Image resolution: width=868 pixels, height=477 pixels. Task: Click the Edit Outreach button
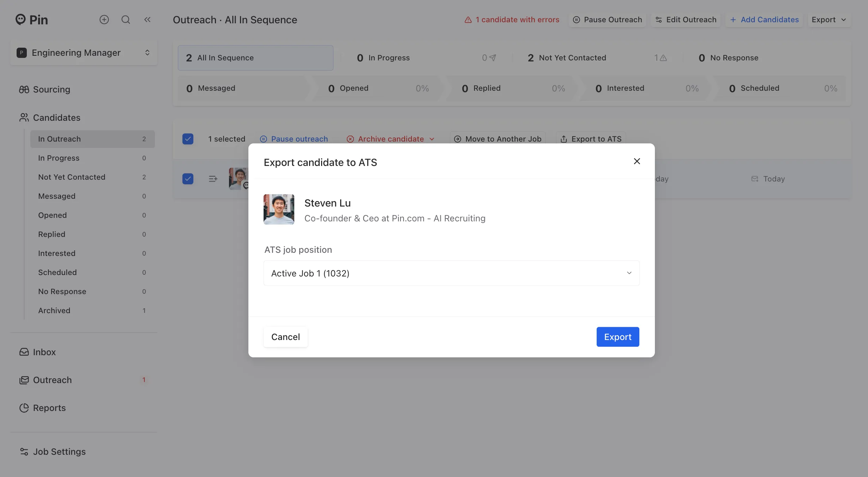pyautogui.click(x=686, y=20)
